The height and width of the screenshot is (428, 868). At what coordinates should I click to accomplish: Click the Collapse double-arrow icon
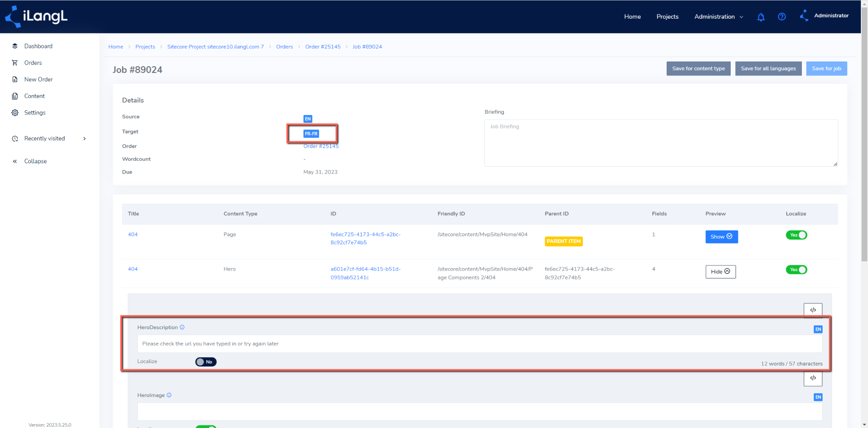pyautogui.click(x=15, y=161)
